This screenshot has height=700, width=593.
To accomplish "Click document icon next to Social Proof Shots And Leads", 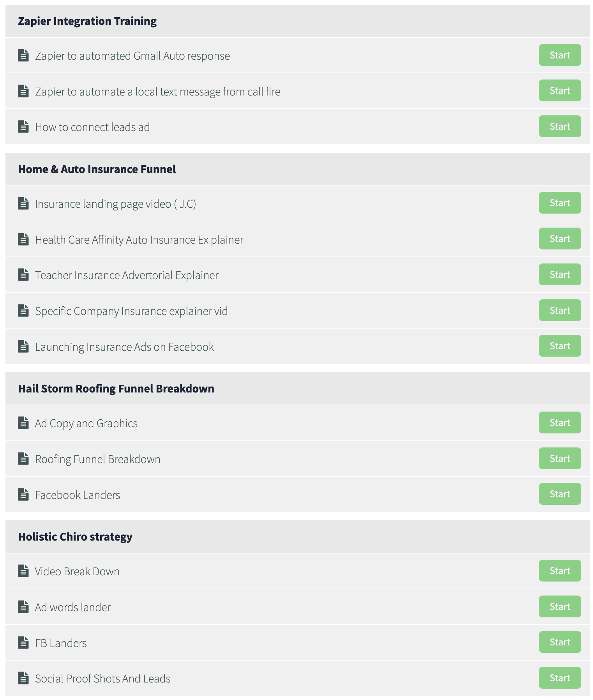I will (x=23, y=678).
